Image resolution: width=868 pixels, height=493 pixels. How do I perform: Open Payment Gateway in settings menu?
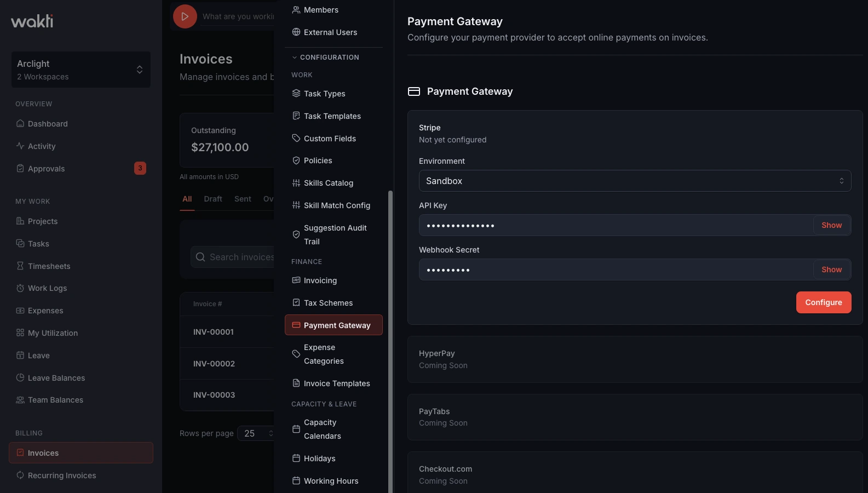click(334, 325)
